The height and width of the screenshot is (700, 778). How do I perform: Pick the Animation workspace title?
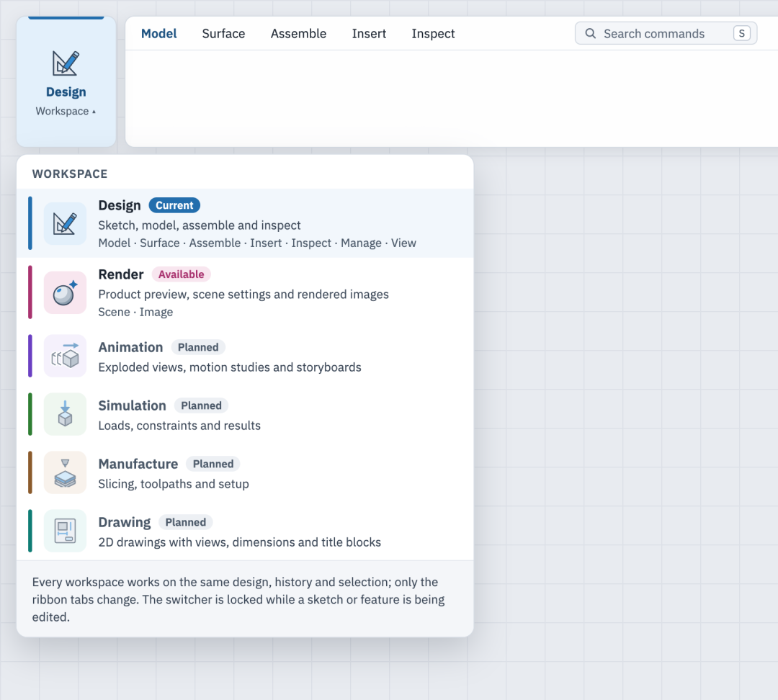pos(130,347)
